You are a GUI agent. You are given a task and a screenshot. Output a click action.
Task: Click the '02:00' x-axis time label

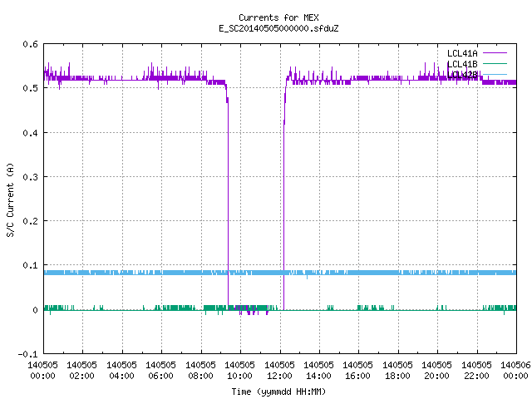pos(81,376)
